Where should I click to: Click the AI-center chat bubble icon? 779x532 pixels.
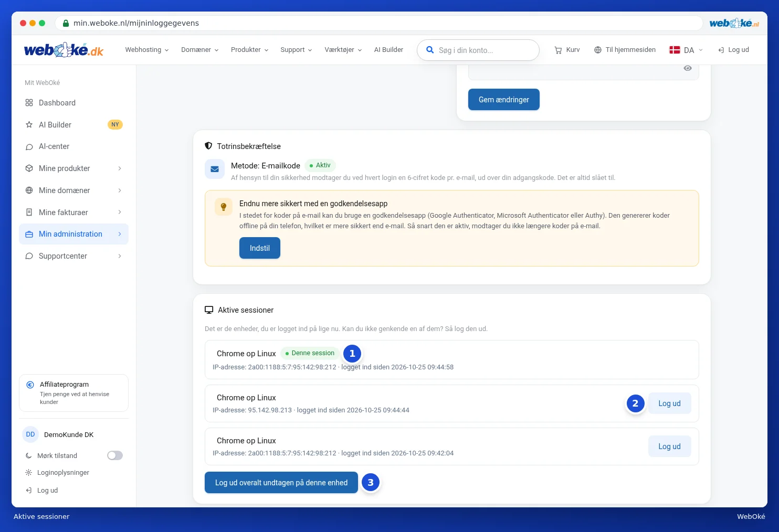(x=29, y=147)
